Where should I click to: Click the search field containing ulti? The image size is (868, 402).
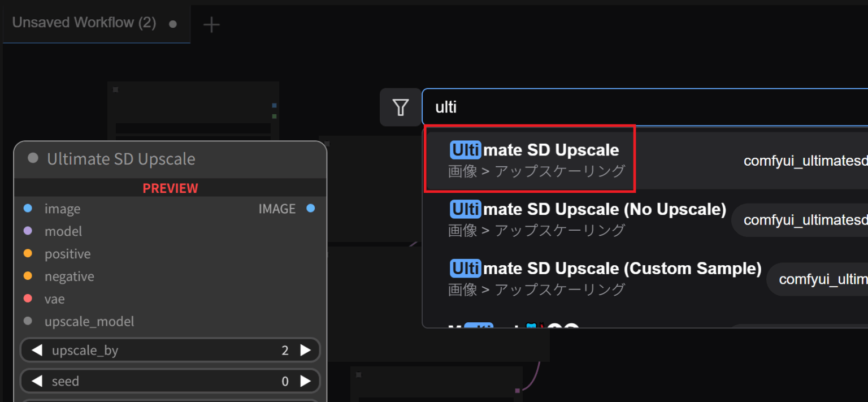coord(509,107)
